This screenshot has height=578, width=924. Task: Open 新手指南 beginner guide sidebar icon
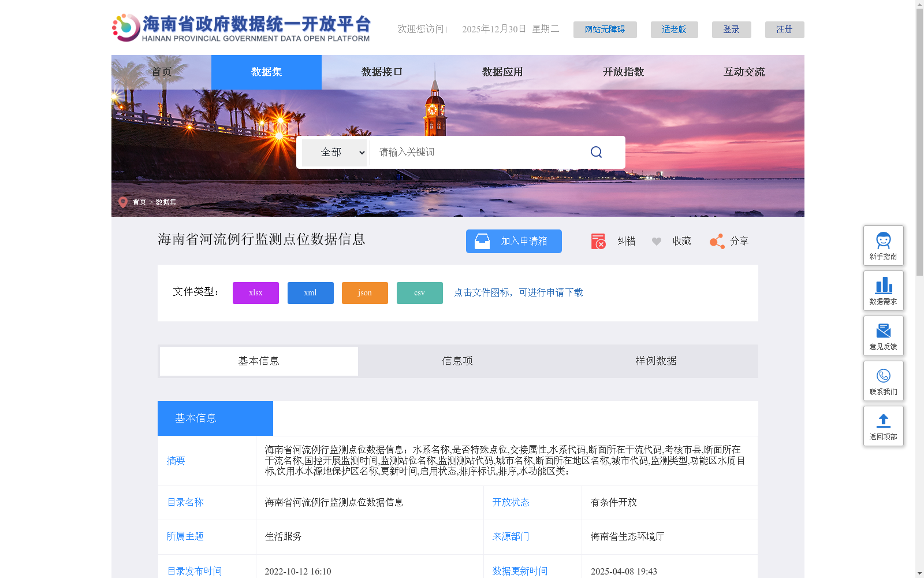coord(884,246)
